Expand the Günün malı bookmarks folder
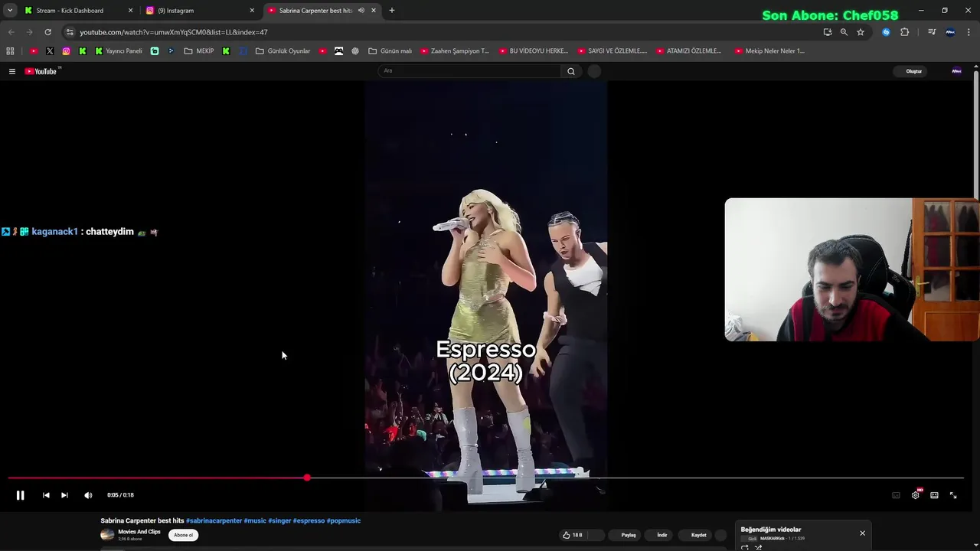The width and height of the screenshot is (980, 551). coord(390,51)
